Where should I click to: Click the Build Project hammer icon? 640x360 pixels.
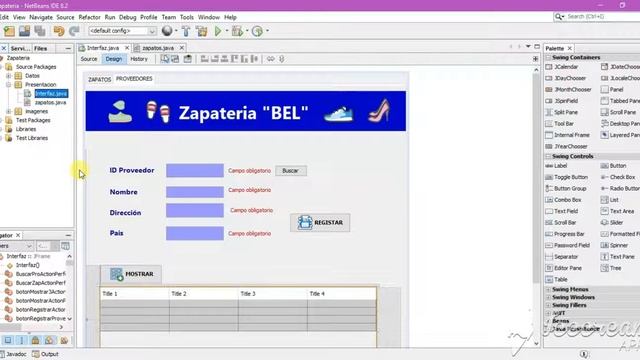click(x=186, y=31)
